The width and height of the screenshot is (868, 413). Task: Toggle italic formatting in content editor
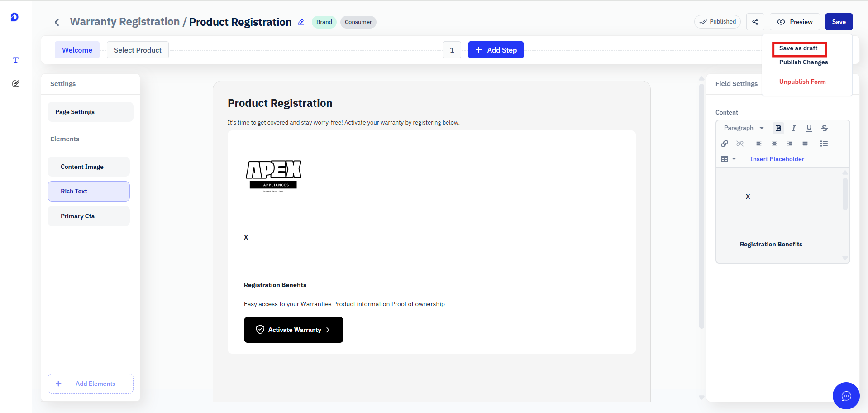click(793, 128)
